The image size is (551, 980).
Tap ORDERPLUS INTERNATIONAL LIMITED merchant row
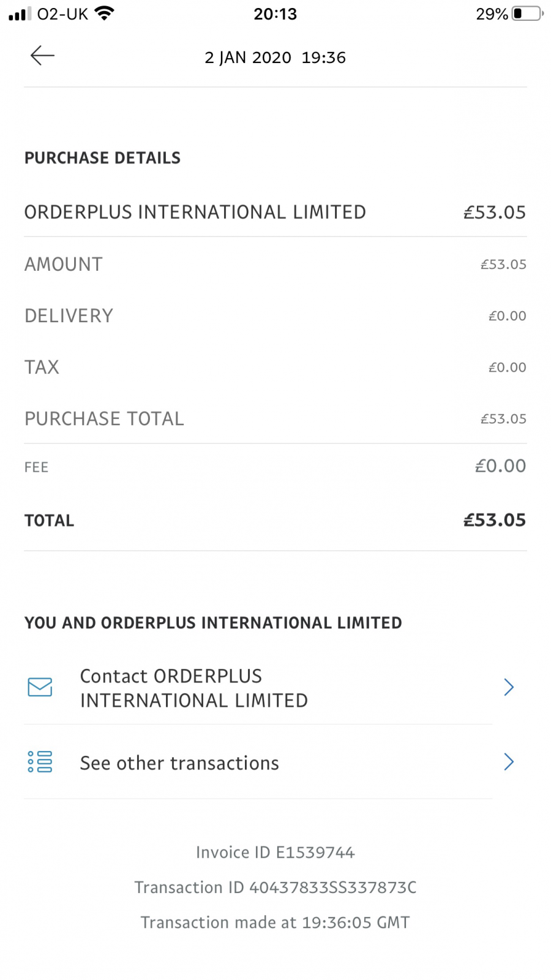275,212
